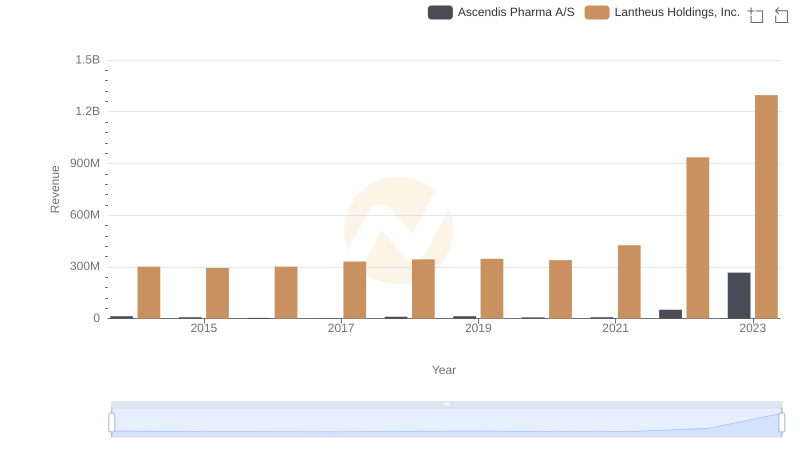The image size is (800, 461).
Task: Click the 300M y-axis label
Action: coord(85,266)
